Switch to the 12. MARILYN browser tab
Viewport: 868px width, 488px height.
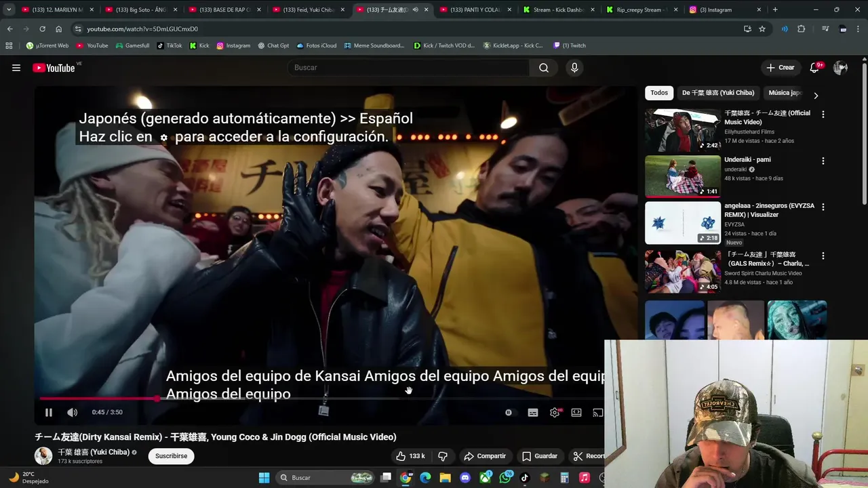tap(58, 9)
